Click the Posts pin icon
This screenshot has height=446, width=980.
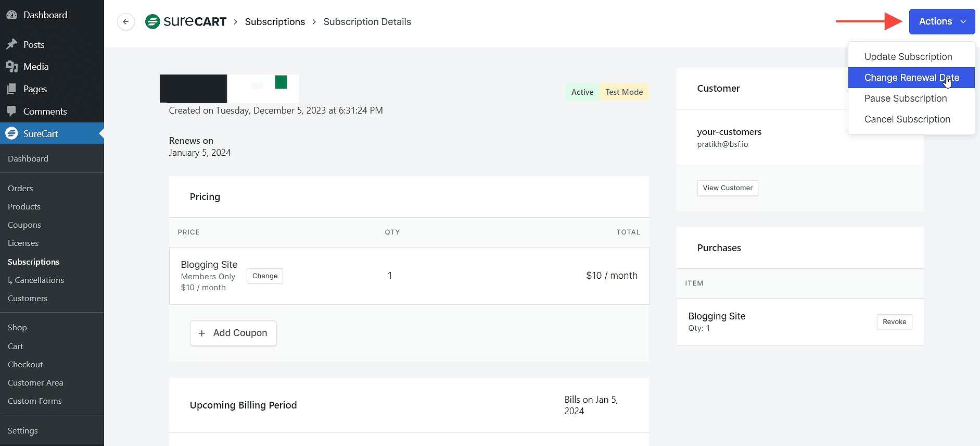(11, 45)
